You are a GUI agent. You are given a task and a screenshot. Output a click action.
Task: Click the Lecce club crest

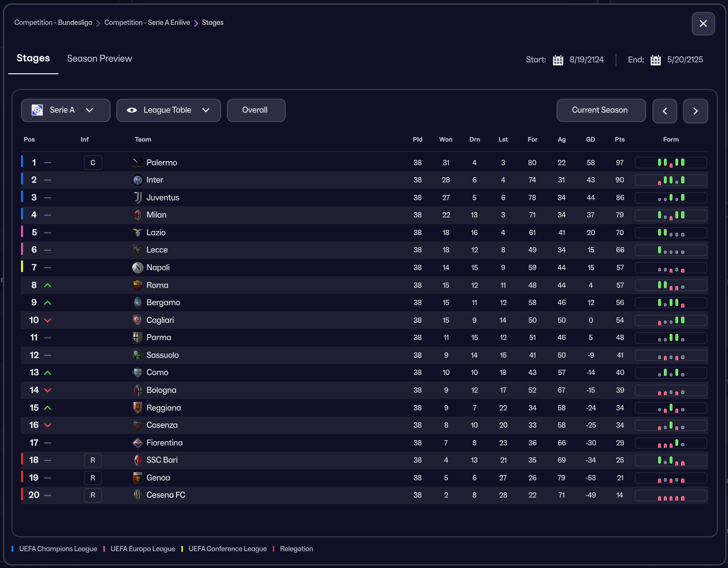coord(138,250)
